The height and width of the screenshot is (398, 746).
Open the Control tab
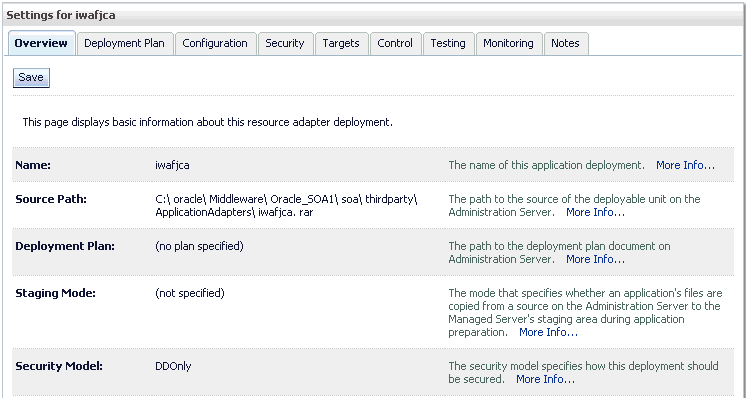point(395,43)
